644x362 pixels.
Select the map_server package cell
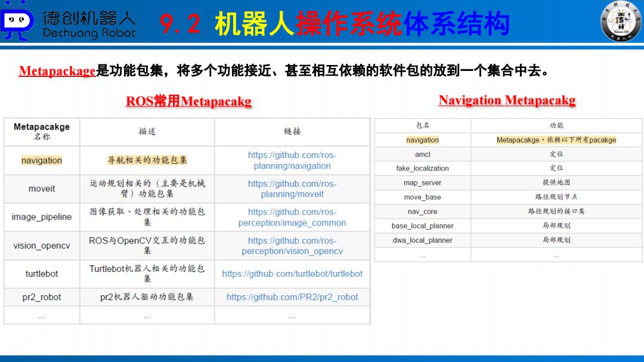(422, 183)
